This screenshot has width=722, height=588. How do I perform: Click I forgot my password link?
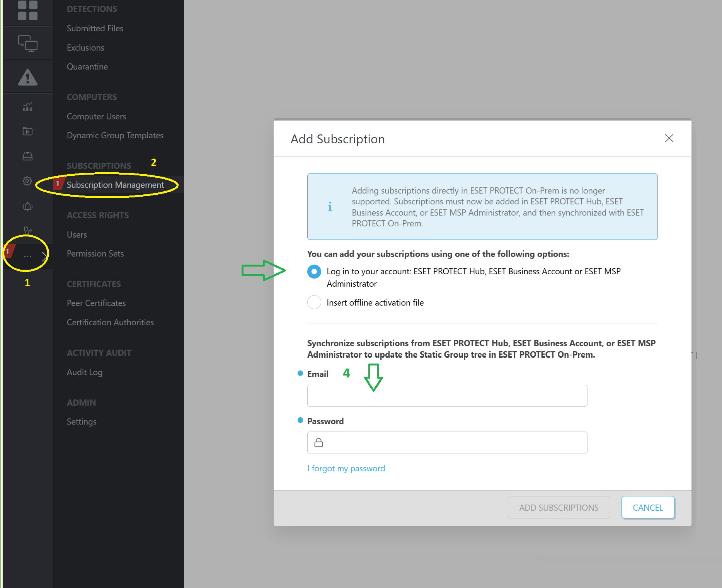tap(346, 469)
